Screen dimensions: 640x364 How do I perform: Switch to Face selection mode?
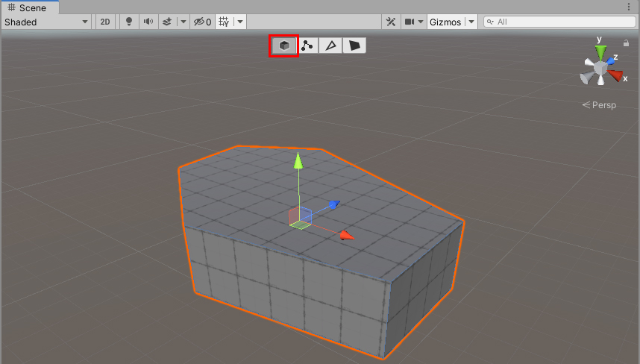tap(354, 46)
